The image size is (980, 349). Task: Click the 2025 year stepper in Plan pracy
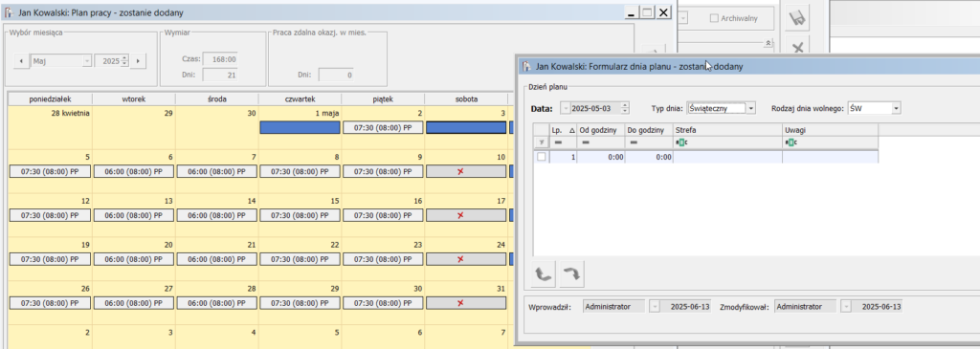coord(124,60)
